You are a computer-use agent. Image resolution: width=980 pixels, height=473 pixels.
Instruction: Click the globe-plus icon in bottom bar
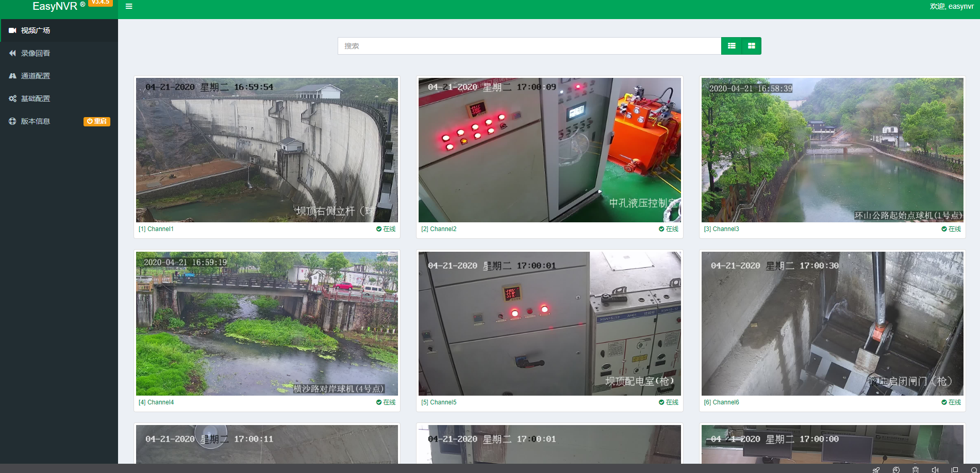(896, 469)
